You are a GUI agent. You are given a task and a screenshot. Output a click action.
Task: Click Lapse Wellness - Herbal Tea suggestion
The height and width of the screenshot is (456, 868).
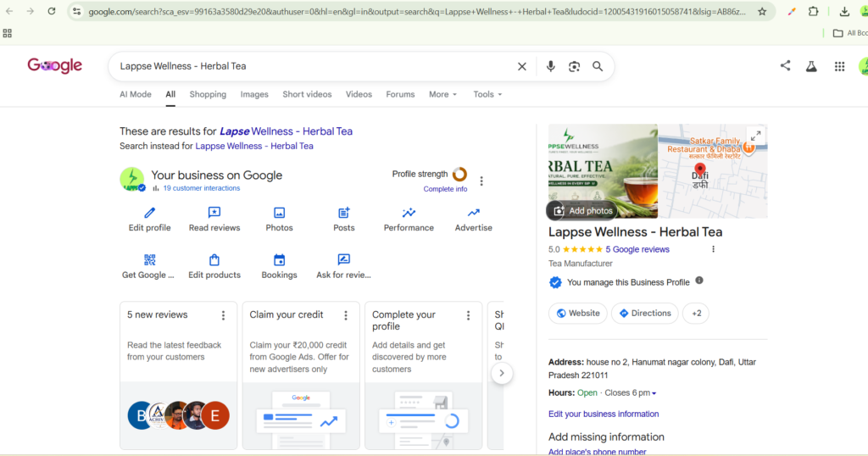pyautogui.click(x=287, y=131)
